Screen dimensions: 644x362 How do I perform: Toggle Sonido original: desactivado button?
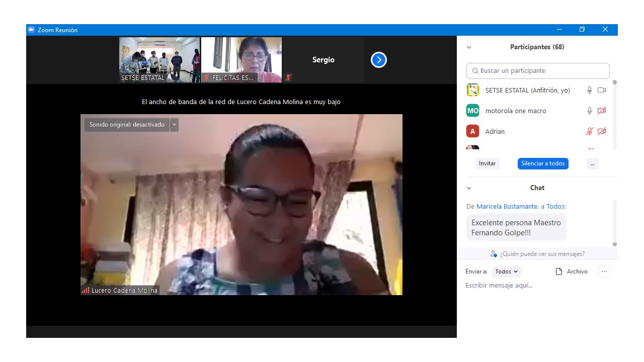(x=127, y=125)
